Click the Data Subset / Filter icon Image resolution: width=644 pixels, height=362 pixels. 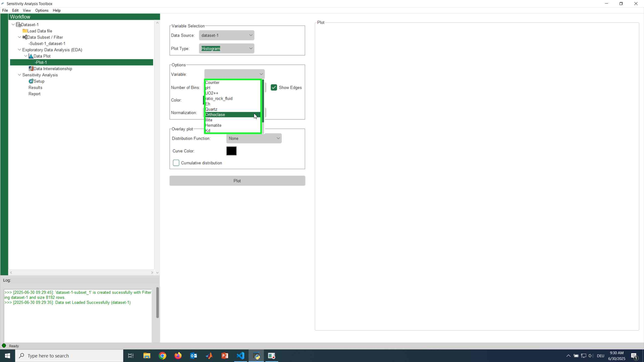pyautogui.click(x=25, y=37)
